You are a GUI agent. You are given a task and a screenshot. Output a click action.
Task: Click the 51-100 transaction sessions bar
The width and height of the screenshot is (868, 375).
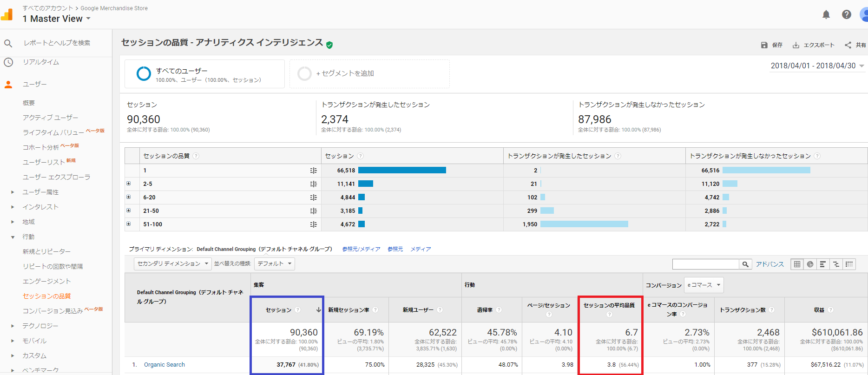click(584, 224)
